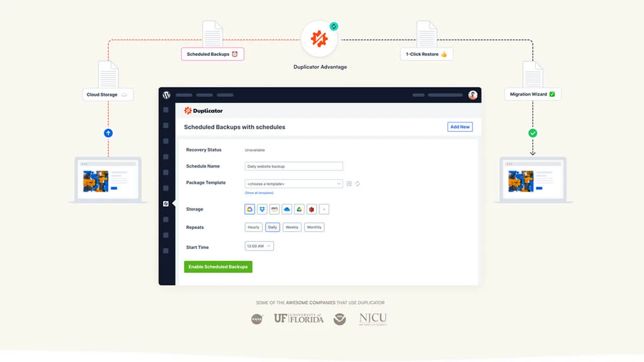Click the blue upload arrow icon
The image size is (644, 362).
tap(108, 133)
